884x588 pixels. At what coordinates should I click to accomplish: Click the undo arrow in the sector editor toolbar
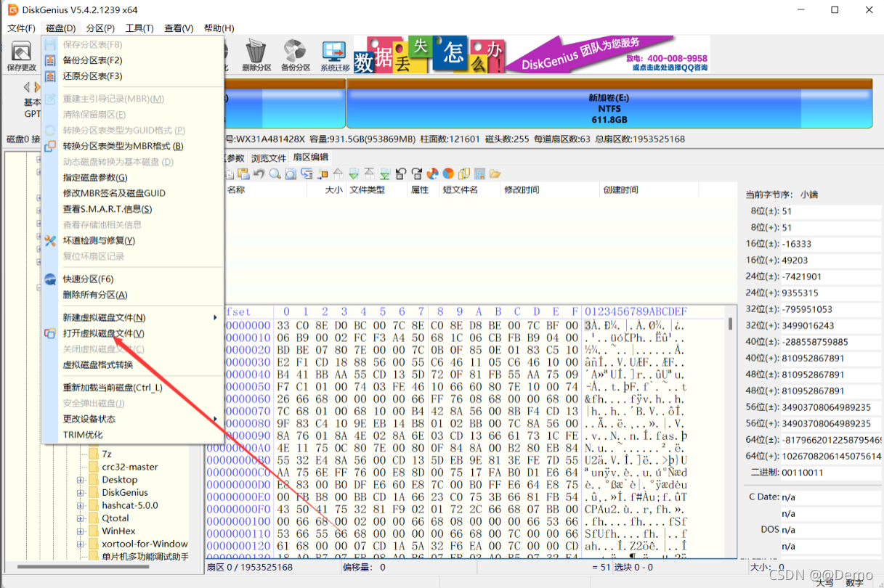(x=259, y=174)
